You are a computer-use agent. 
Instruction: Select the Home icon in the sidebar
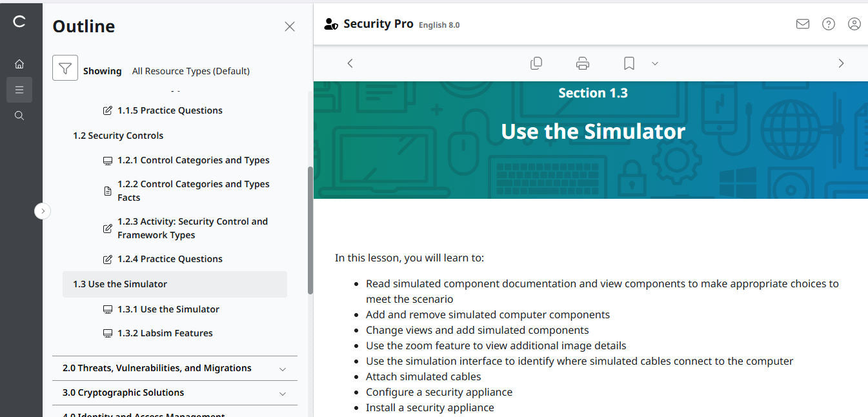click(19, 63)
